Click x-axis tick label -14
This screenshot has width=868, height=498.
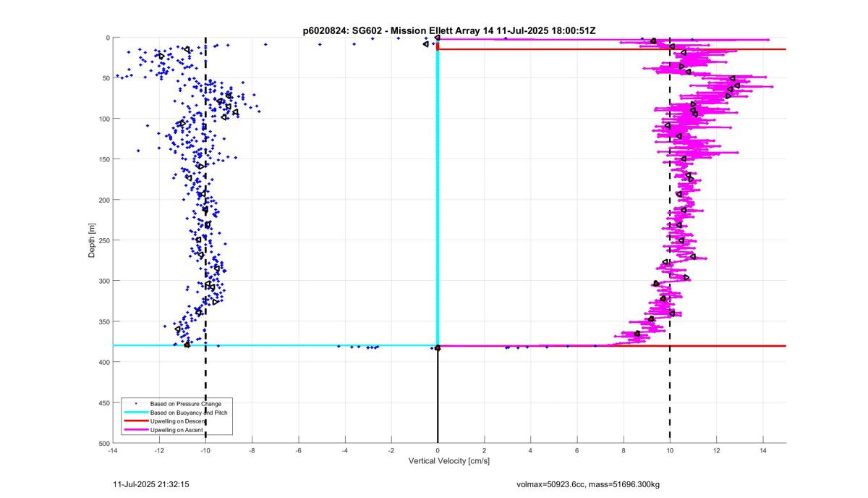click(112, 450)
